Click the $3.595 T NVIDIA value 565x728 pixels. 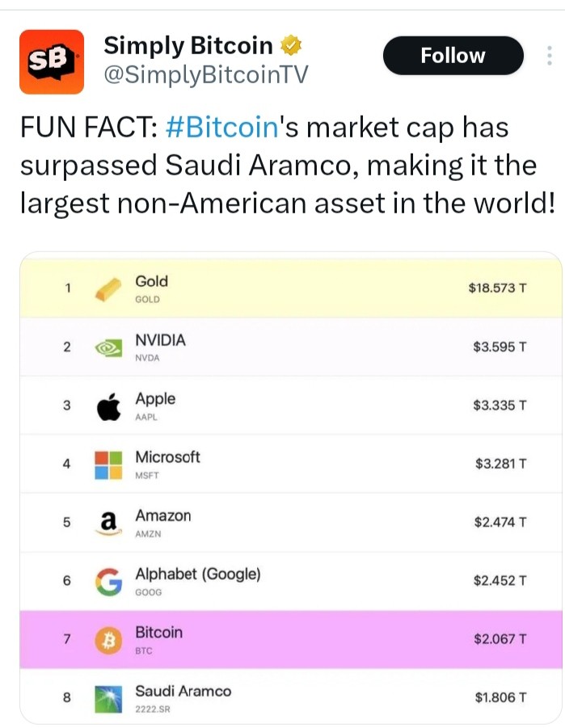(x=500, y=347)
